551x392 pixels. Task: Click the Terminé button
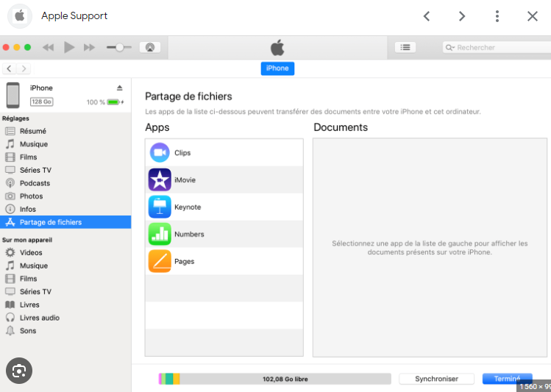tap(507, 379)
